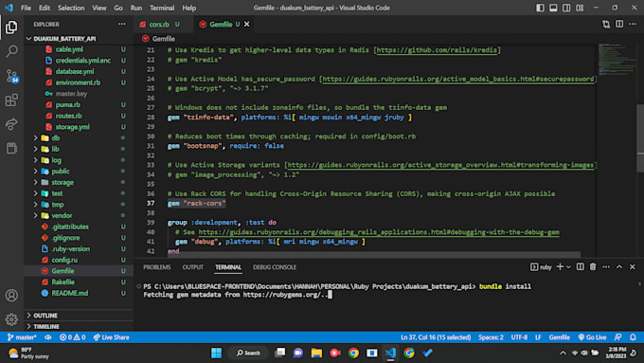Open the Live Share activity bar icon
The width and height of the screenshot is (644, 363).
pos(11,124)
